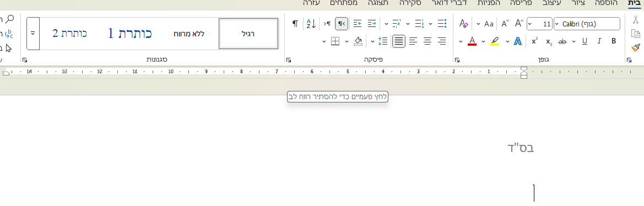
Task: Expand the bullets library arrow
Action: 430,24
